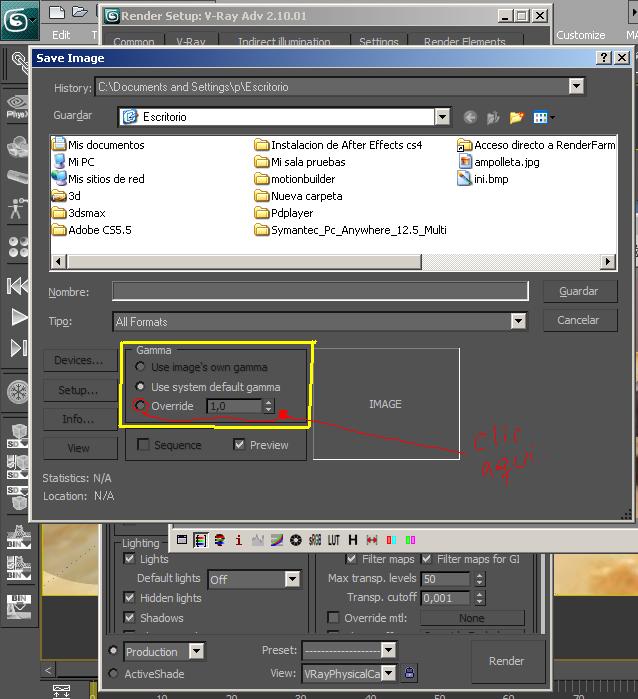Click the Max transp. levels spinner arrows
This screenshot has width=638, height=699.
479,579
